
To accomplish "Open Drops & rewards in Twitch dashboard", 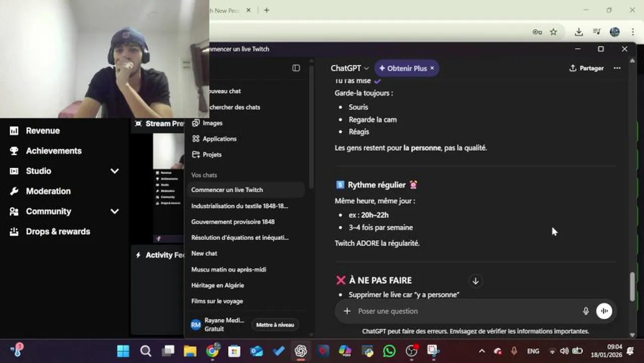I will click(x=58, y=231).
